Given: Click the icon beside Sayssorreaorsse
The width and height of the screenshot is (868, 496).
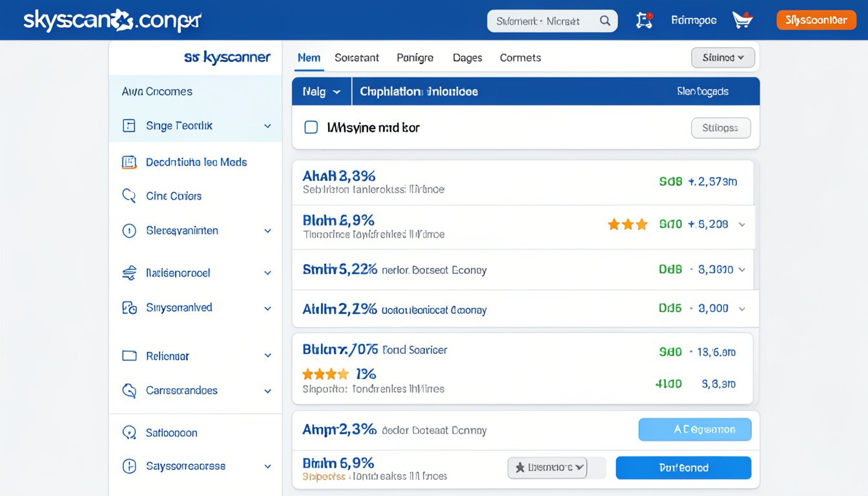Looking at the screenshot, I should point(129,466).
